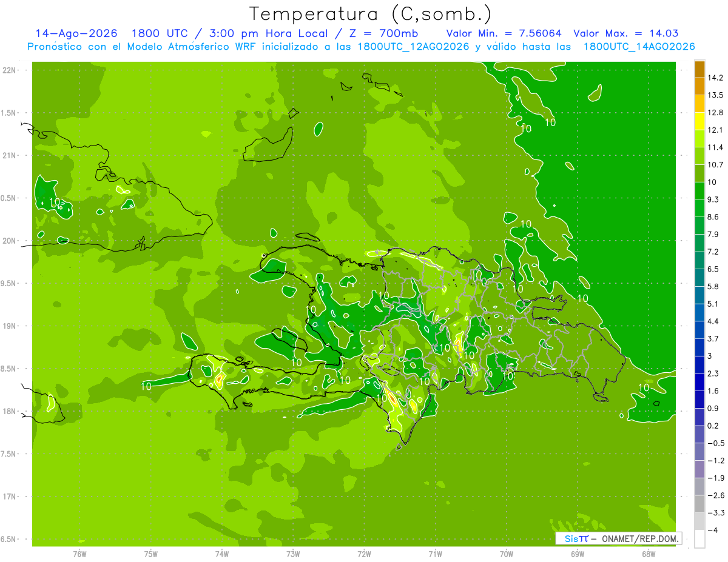Click the legend value '12.8'
The width and height of the screenshot is (728, 562).
(x=715, y=113)
